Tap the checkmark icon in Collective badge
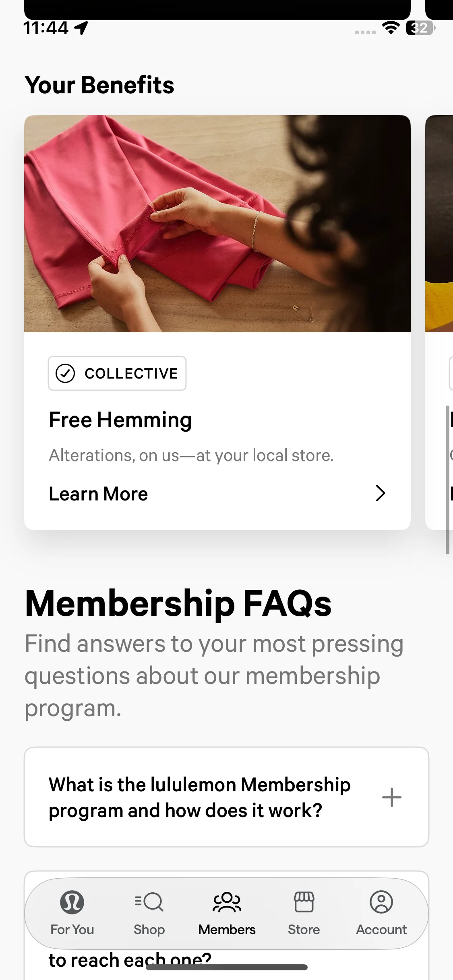 65,373
